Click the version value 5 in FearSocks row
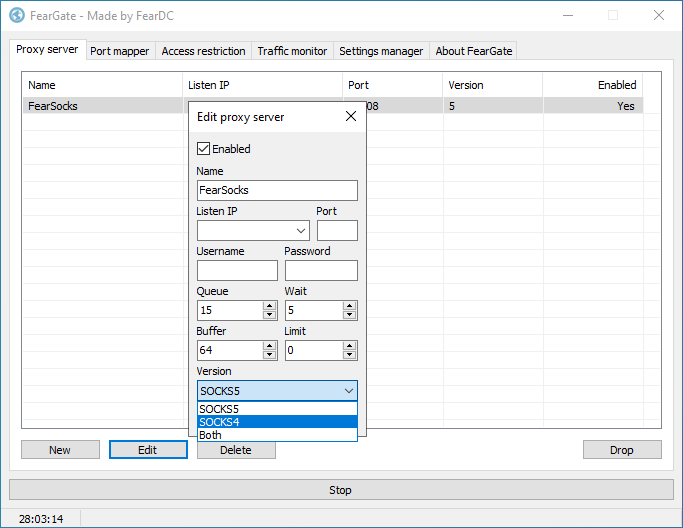The width and height of the screenshot is (683, 528). click(452, 106)
